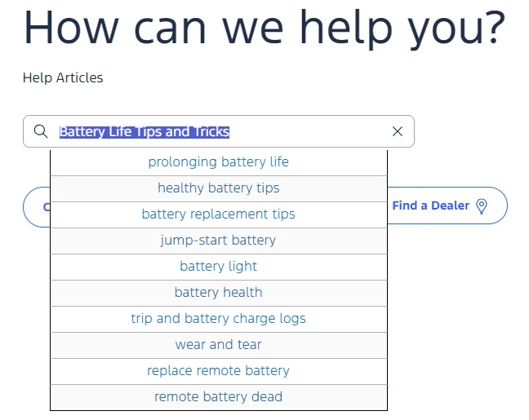This screenshot has width=529, height=420.
Task: Choose the 'battery light' suggestion
Action: (218, 267)
